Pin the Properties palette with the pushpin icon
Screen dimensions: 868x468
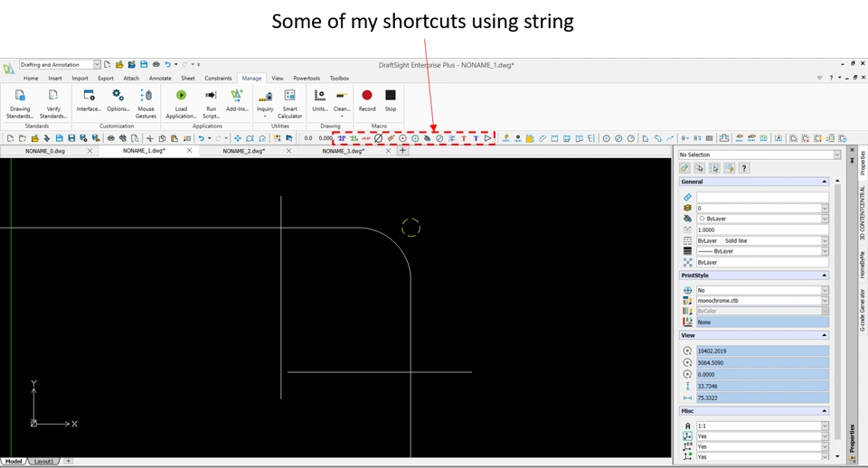[x=853, y=161]
